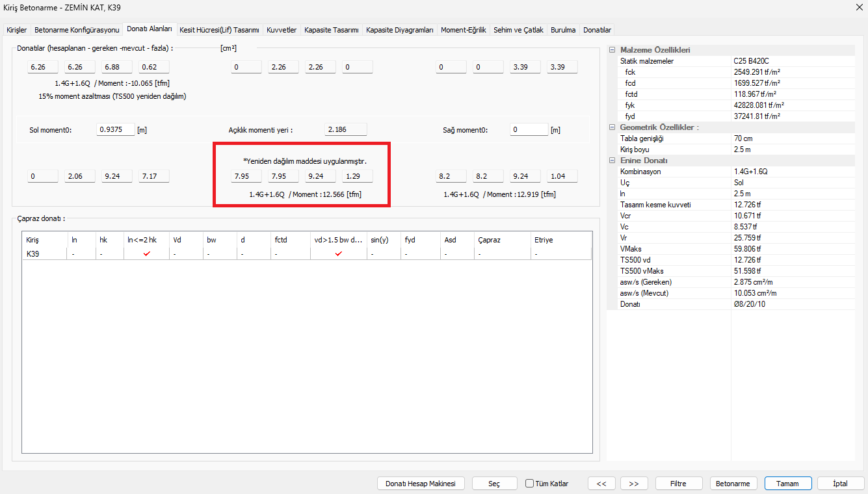Collapse the Enine Donatı section
This screenshot has width=868, height=494.
pos(612,161)
